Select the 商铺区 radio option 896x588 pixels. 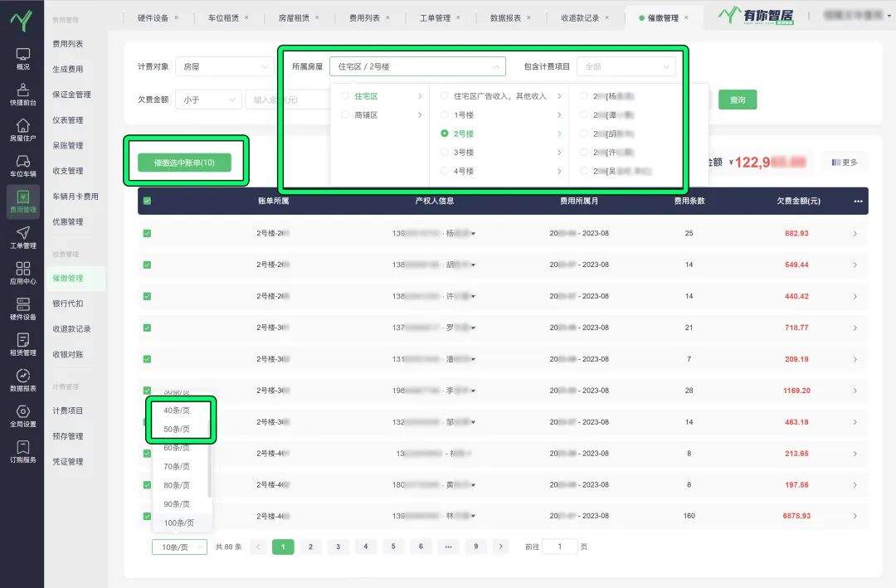[345, 115]
